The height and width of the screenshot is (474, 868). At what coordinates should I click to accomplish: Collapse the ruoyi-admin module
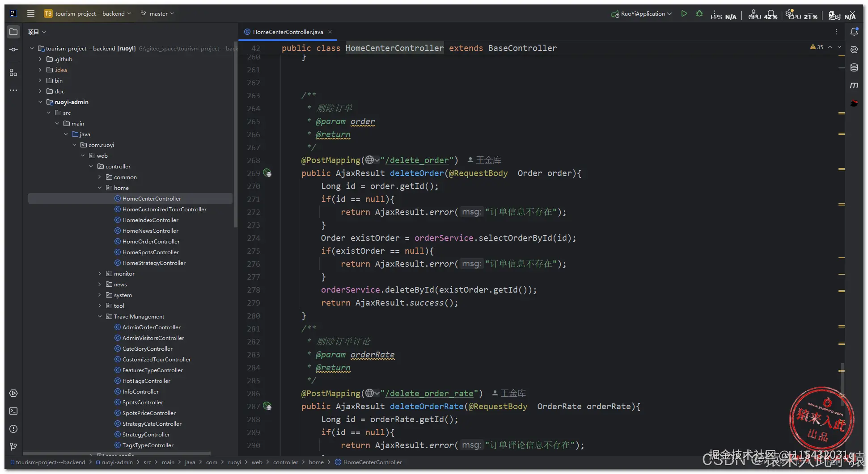pos(40,102)
